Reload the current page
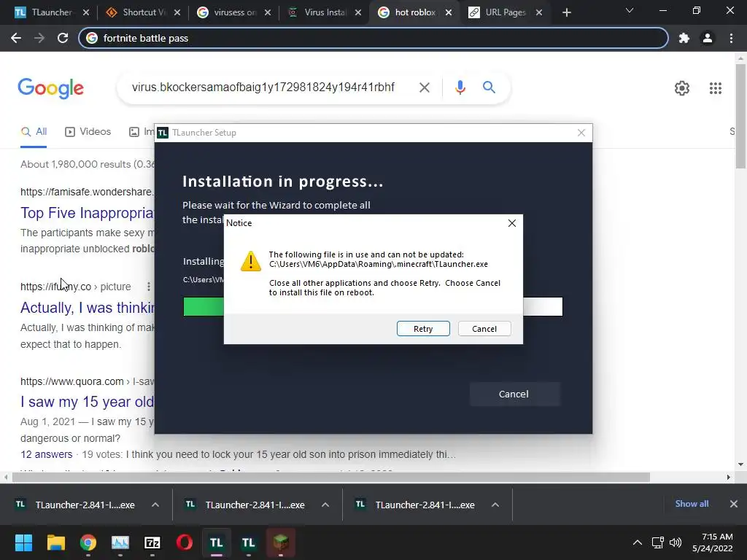Viewport: 747px width, 560px height. pos(63,38)
